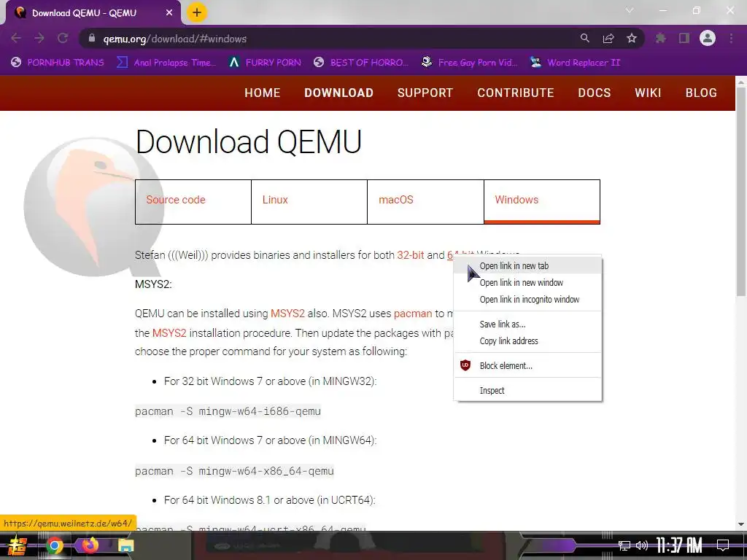Click the browser forward arrow
The image size is (747, 560).
(x=39, y=38)
